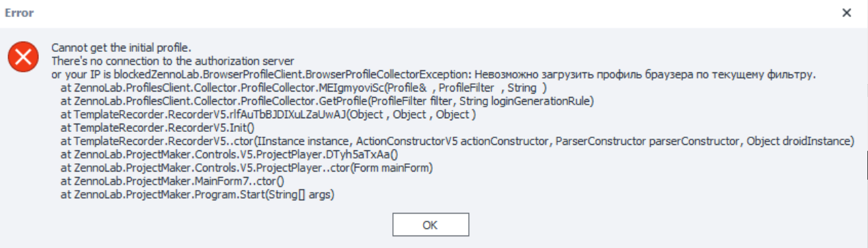Click the Program.Start(String[] args) line
Viewport: 868px width, 248px height.
click(198, 195)
